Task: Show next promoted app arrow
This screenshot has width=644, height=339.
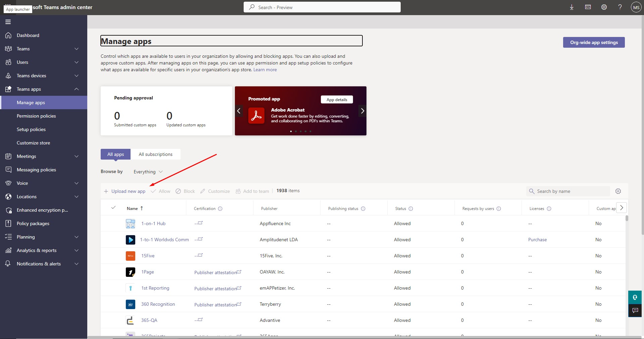Action: pos(362,111)
